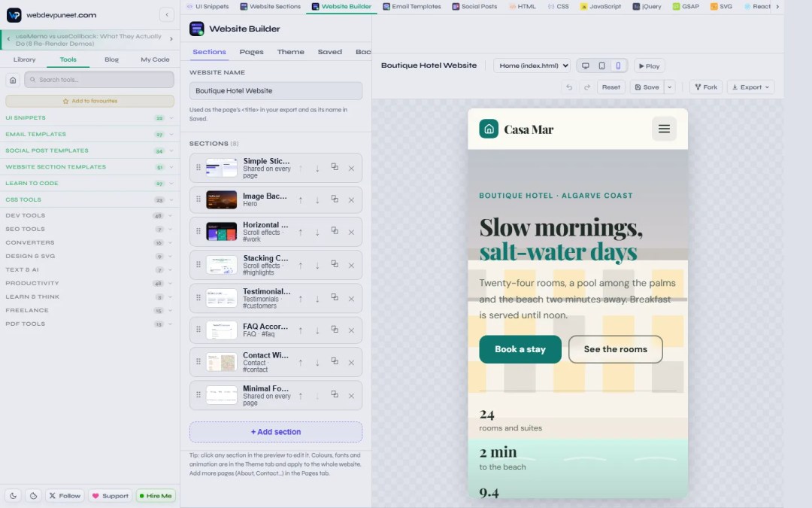Follow on X button
The height and width of the screenshot is (508, 812).
click(x=65, y=495)
